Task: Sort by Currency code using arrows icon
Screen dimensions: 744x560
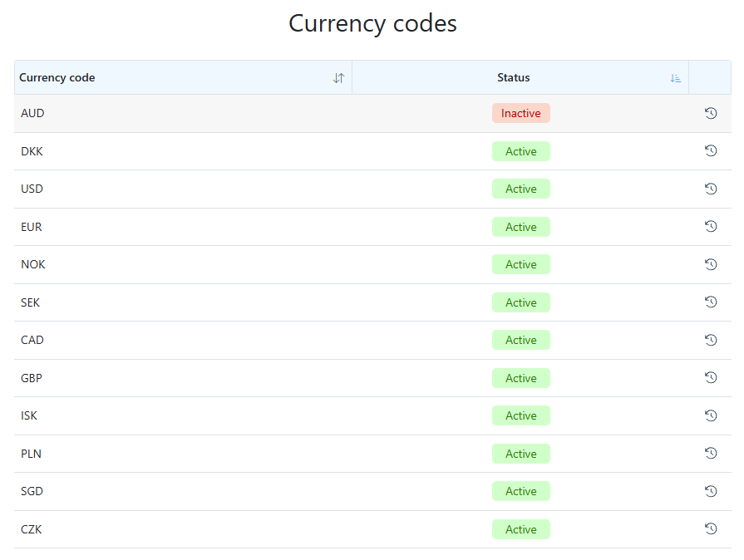Action: click(338, 78)
